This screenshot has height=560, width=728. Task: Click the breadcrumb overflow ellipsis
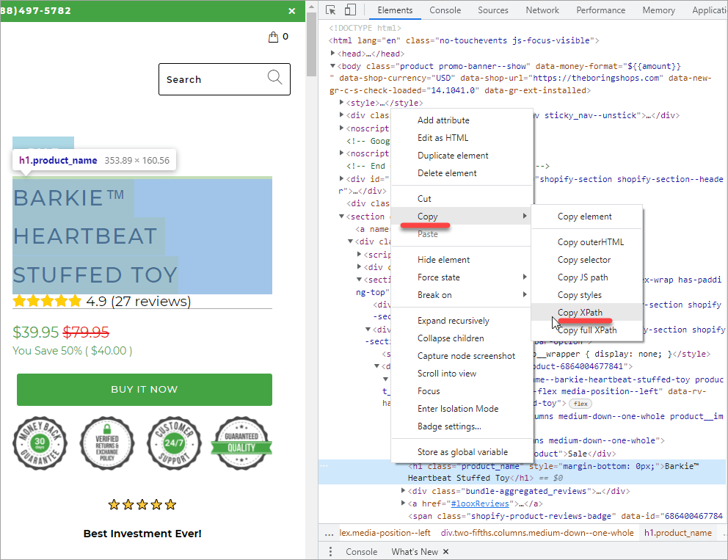pyautogui.click(x=330, y=533)
